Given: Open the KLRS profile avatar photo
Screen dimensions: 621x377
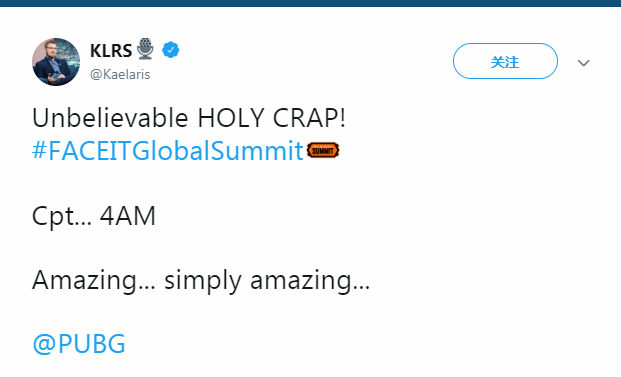Looking at the screenshot, I should [x=56, y=62].
